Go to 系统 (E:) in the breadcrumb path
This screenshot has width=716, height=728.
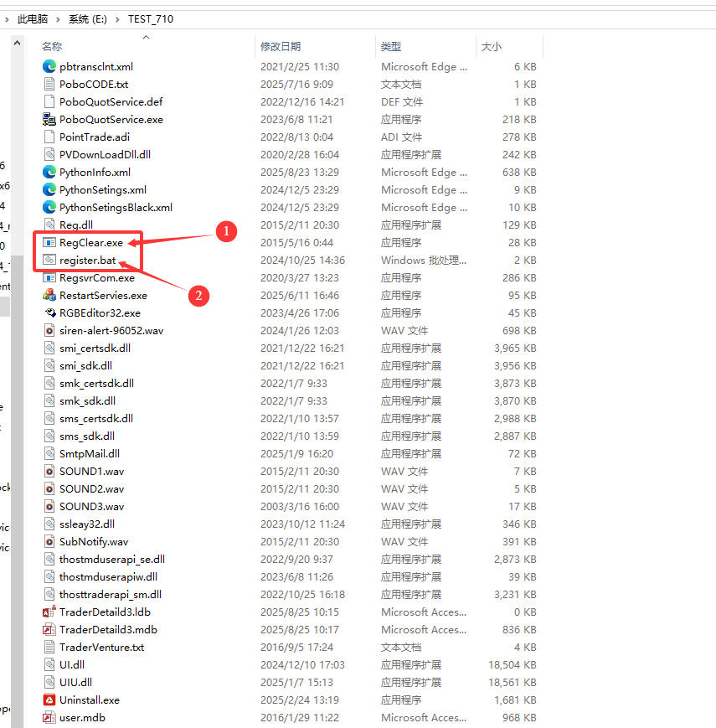88,19
